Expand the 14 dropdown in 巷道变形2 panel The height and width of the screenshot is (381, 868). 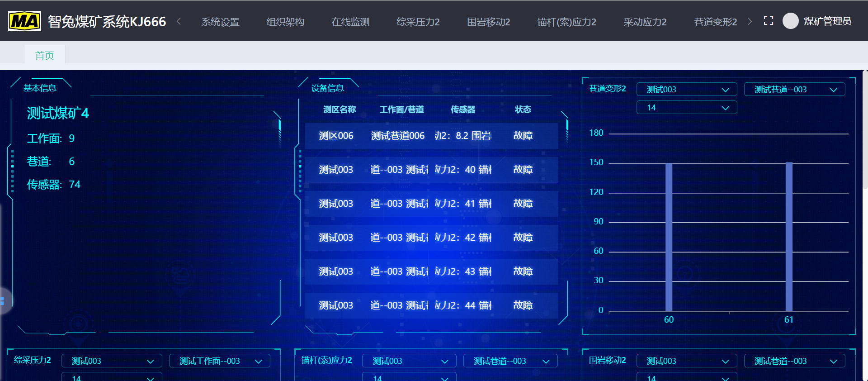pyautogui.click(x=687, y=108)
